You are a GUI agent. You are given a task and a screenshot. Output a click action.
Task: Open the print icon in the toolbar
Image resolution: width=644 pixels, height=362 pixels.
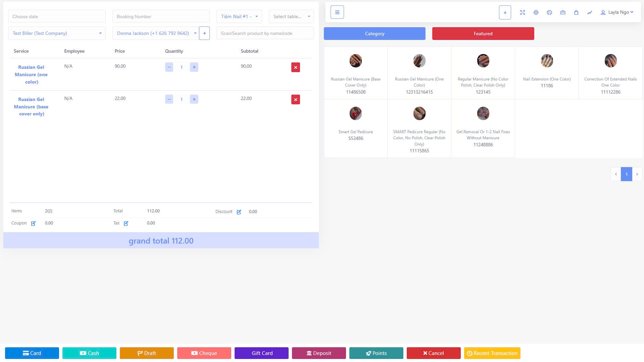549,12
